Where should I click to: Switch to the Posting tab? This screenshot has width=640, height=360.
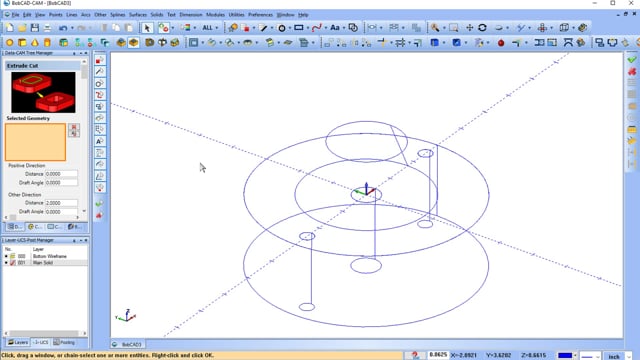click(64, 342)
